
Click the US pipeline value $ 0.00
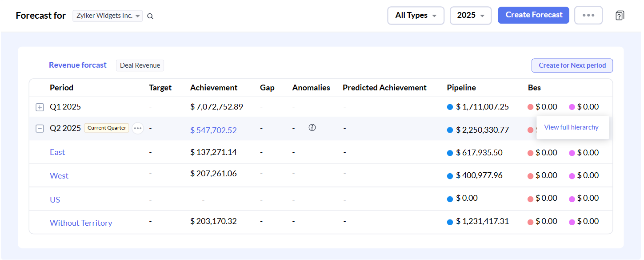pos(467,198)
